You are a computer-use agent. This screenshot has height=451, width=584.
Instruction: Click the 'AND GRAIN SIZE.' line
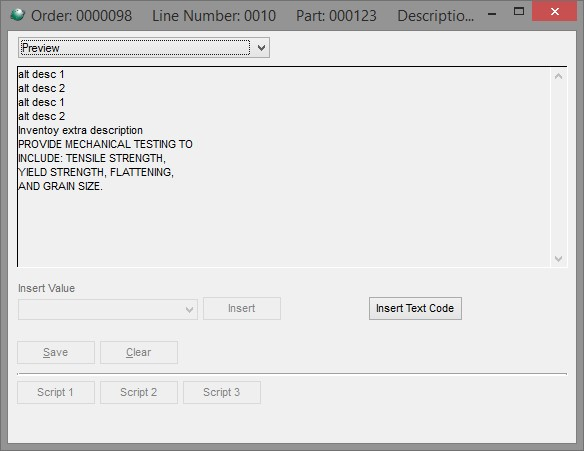pos(60,186)
